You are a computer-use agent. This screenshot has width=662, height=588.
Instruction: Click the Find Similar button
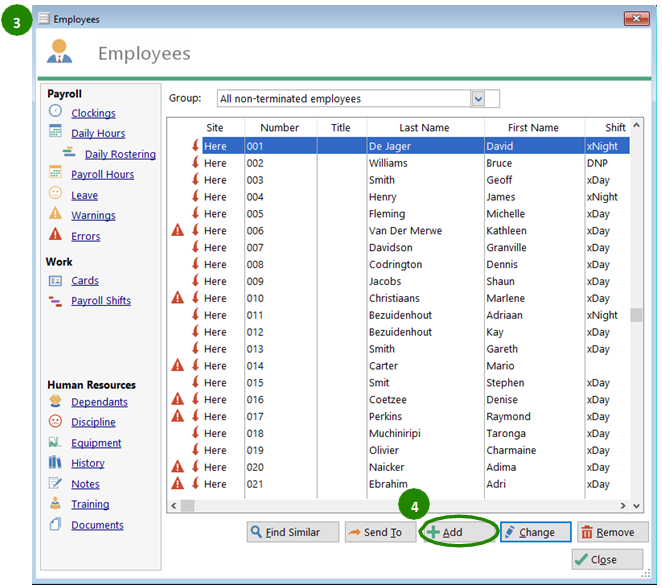[x=293, y=532]
